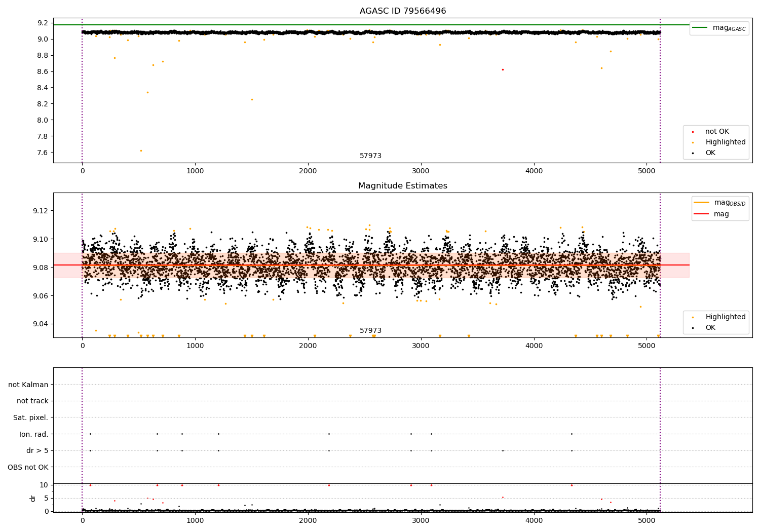Click the 1000 x-axis tick label of bottom plot
Image resolution: width=760 pixels, height=532 pixels.
coord(195,521)
